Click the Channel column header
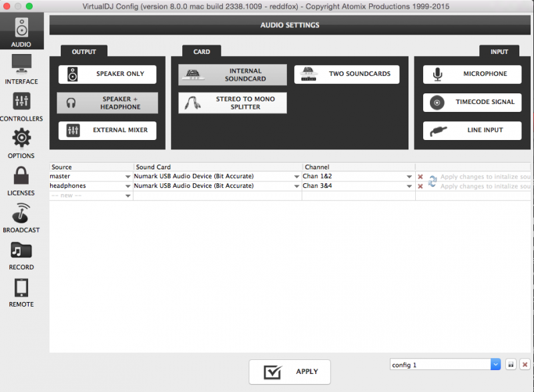 point(358,167)
